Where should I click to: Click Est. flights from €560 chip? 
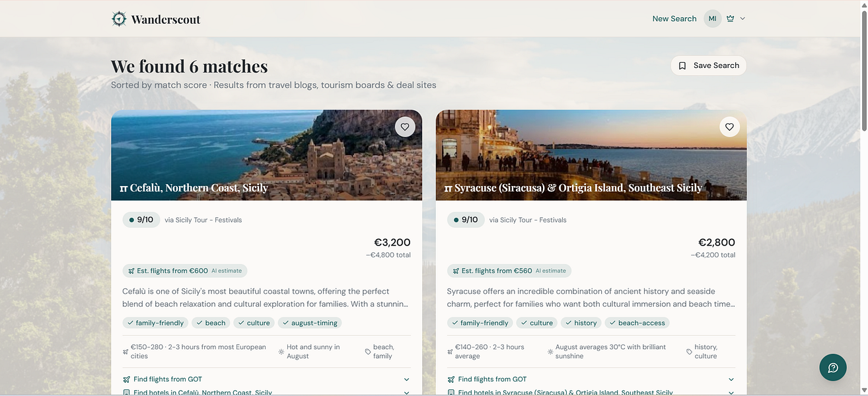tap(509, 271)
